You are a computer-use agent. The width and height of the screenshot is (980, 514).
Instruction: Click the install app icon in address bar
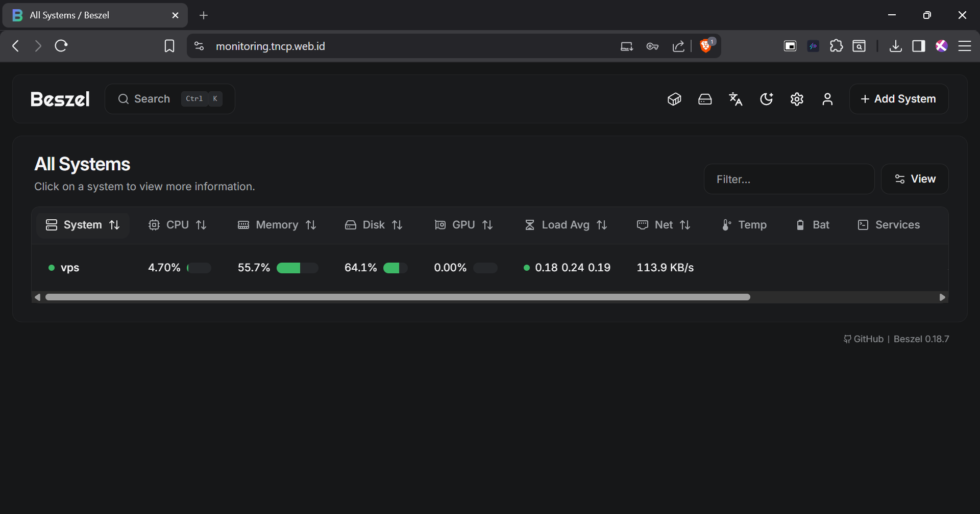click(x=627, y=46)
